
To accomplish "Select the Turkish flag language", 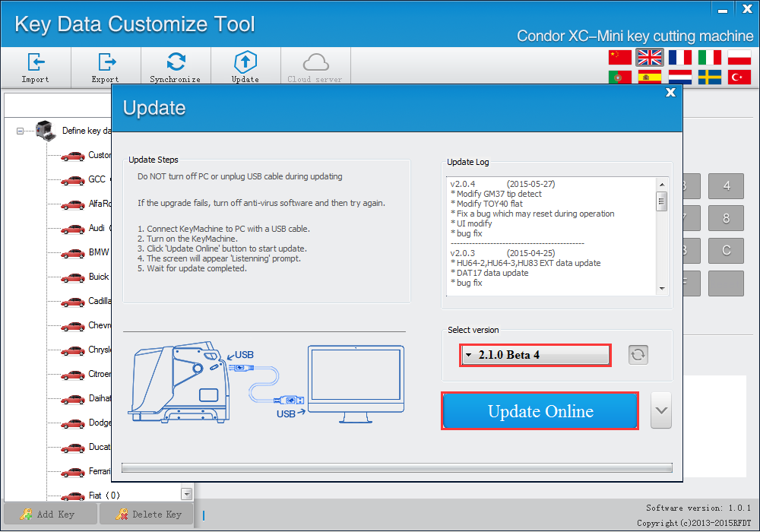I will pyautogui.click(x=739, y=77).
